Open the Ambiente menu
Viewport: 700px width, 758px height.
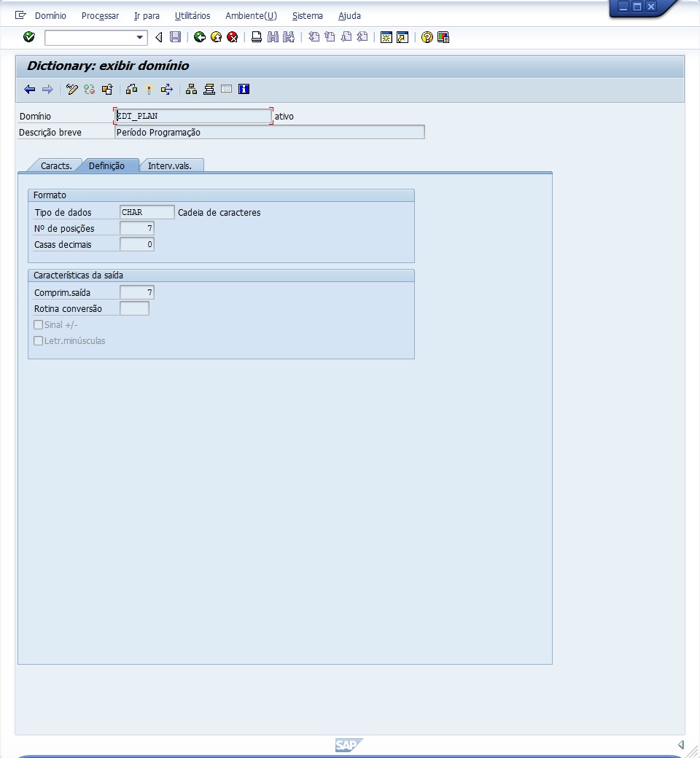click(x=251, y=16)
